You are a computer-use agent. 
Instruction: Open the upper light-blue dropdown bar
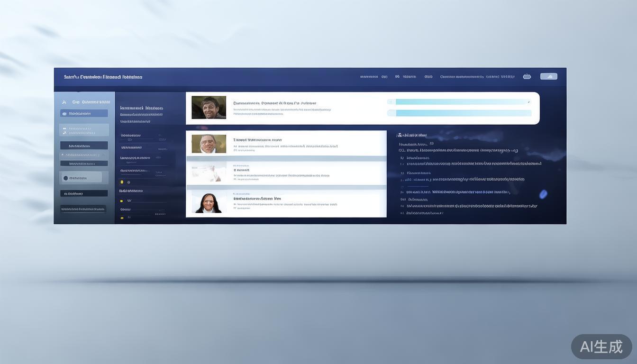459,102
